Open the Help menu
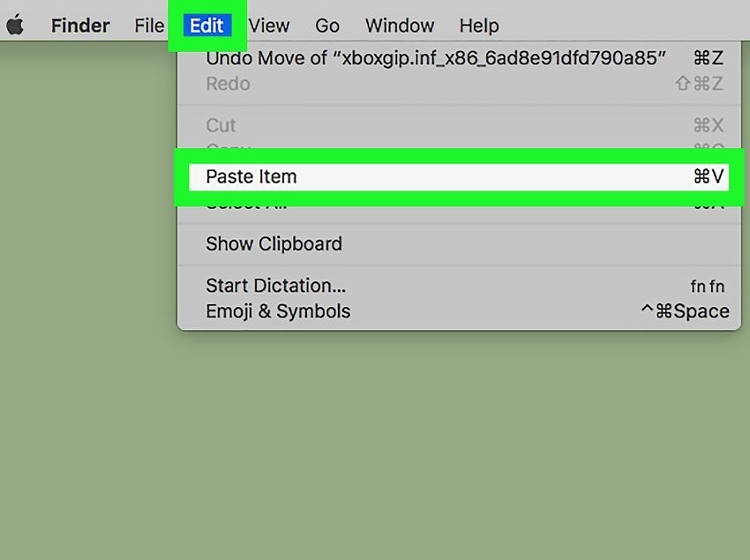The height and width of the screenshot is (560, 750). pos(479,26)
